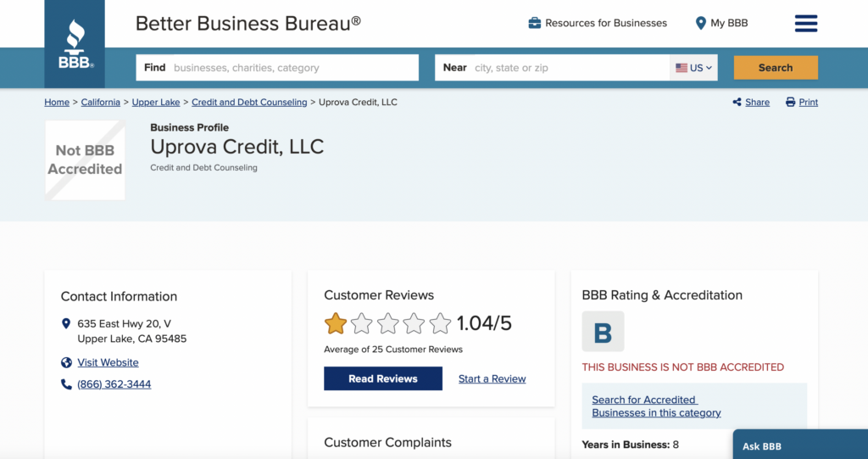Click the printer icon

[x=791, y=102]
